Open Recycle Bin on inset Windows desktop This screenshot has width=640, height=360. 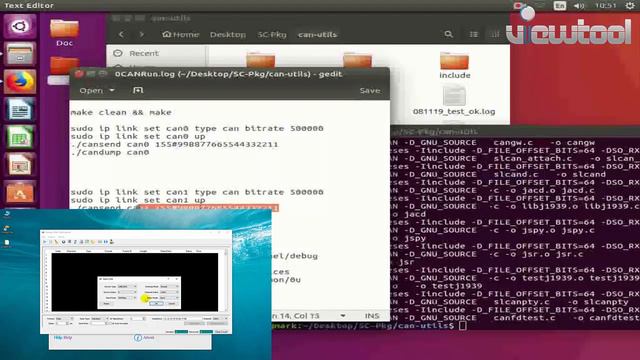[7, 214]
